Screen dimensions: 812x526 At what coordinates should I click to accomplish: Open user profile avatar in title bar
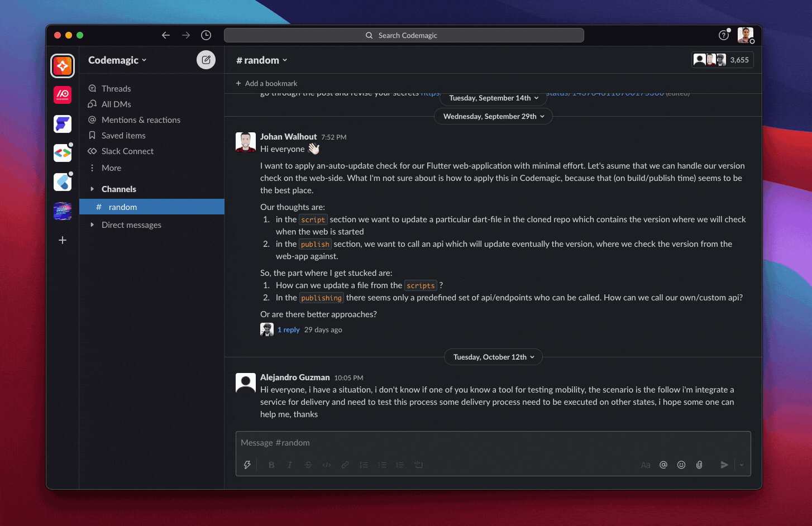pyautogui.click(x=746, y=35)
